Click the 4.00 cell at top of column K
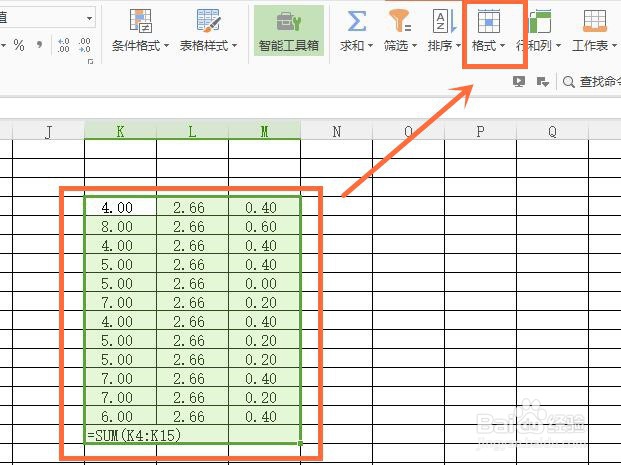The height and width of the screenshot is (465, 621). point(120,207)
